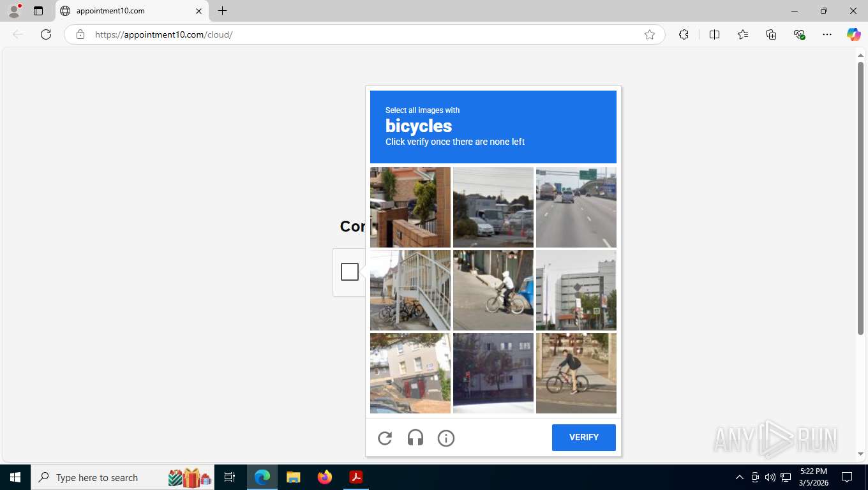Open captcha help info icon
868x490 pixels.
coord(446,438)
